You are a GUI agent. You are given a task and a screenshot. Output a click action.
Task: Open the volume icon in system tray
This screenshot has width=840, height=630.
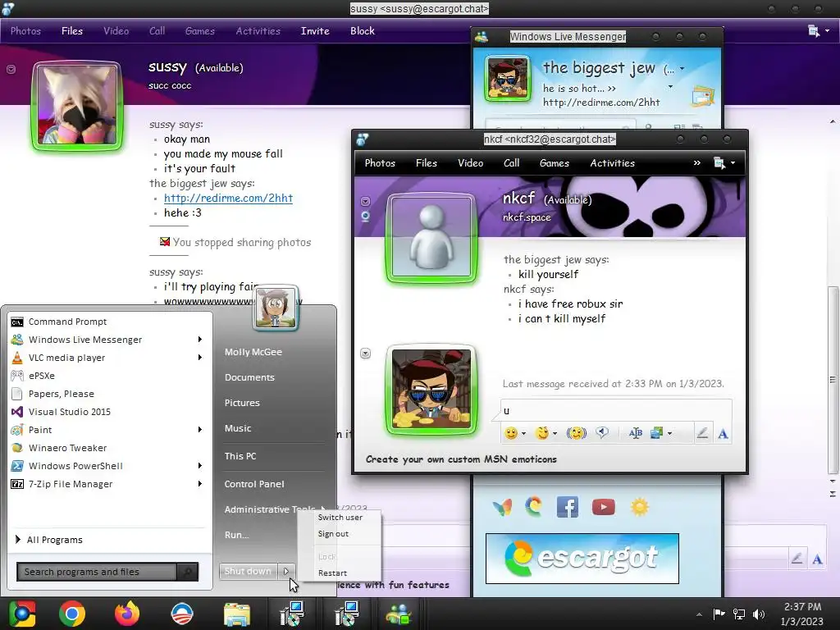759,614
